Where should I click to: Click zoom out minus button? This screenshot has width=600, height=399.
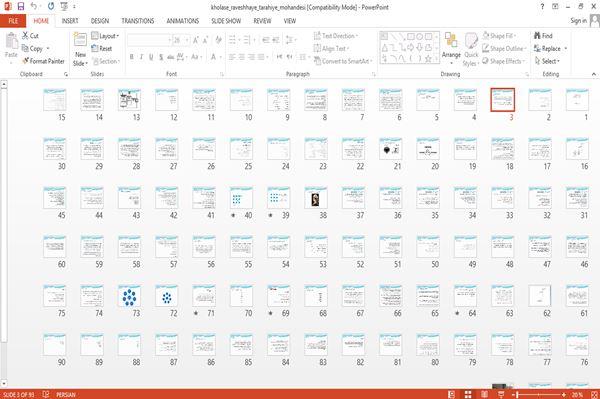point(514,394)
